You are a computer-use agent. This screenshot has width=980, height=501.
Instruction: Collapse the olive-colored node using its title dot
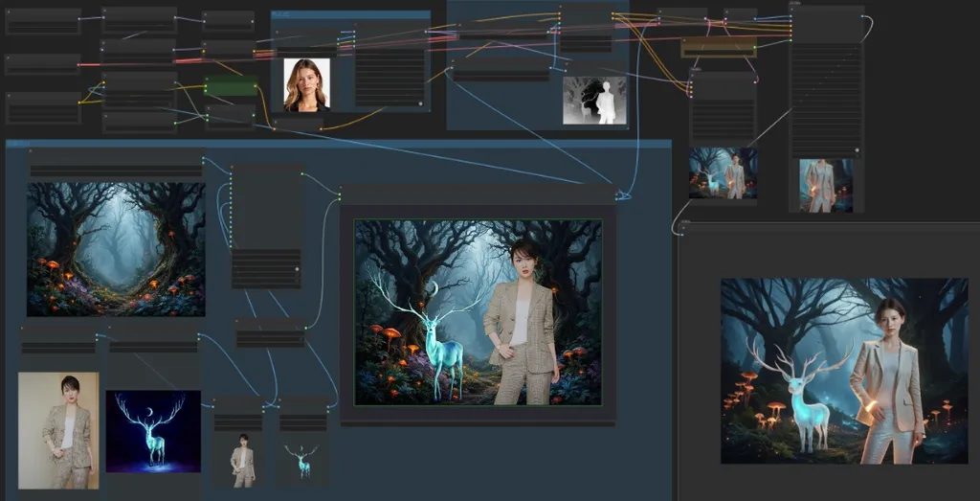pos(685,40)
